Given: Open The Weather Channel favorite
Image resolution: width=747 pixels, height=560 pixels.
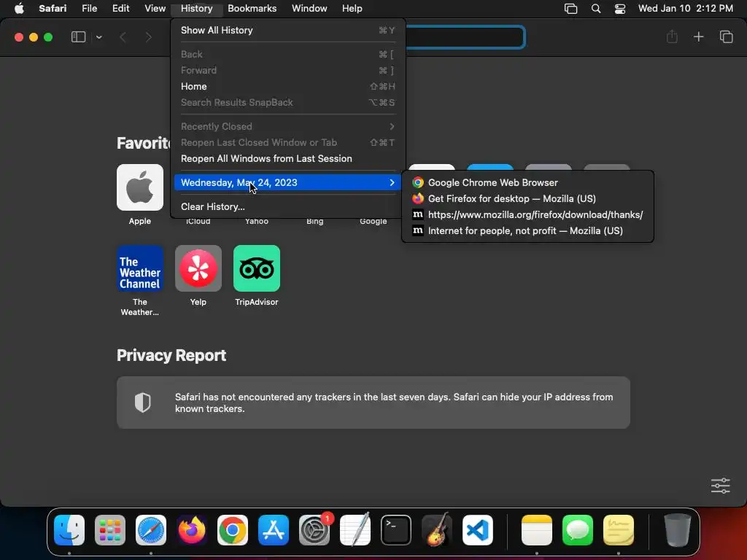Looking at the screenshot, I should [139, 268].
